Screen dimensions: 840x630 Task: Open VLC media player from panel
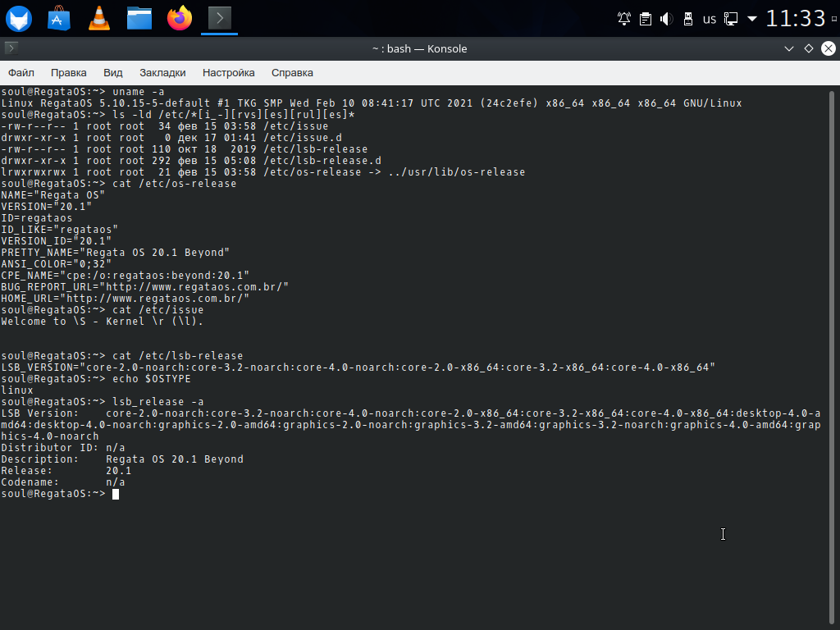pyautogui.click(x=99, y=18)
